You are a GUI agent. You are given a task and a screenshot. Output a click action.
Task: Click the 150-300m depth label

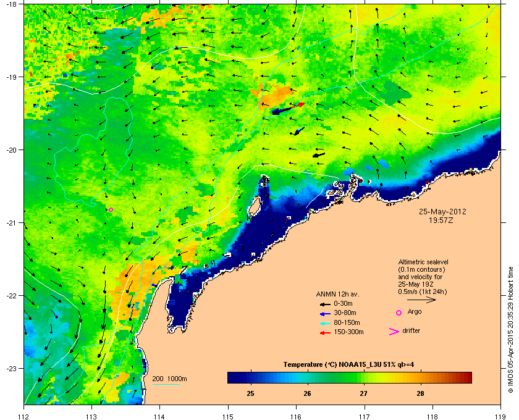(x=348, y=332)
